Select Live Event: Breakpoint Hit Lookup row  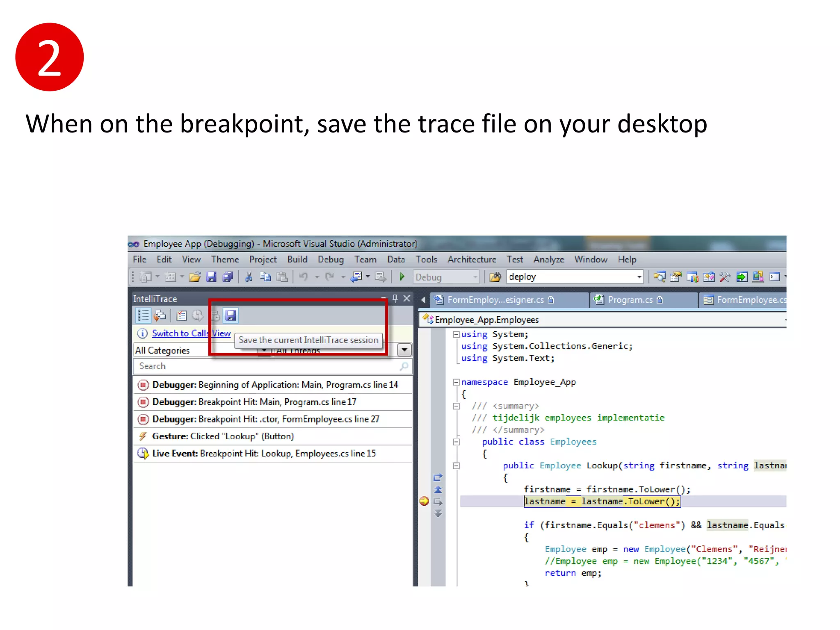[273, 454]
